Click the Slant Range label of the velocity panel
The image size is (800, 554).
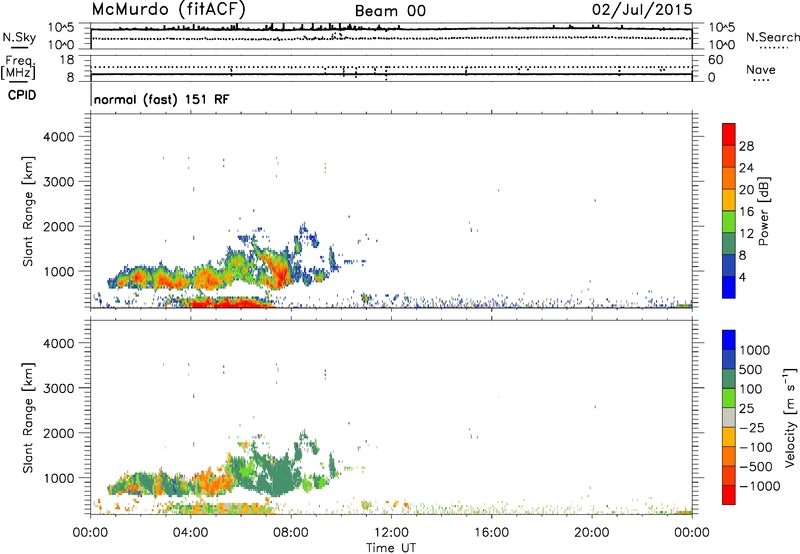pyautogui.click(x=28, y=418)
